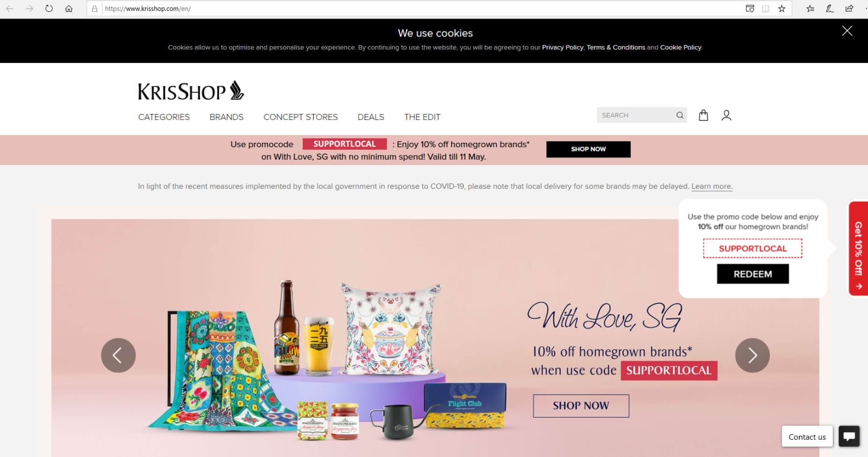Click the search magnifier icon
The width and height of the screenshot is (868, 457).
680,115
